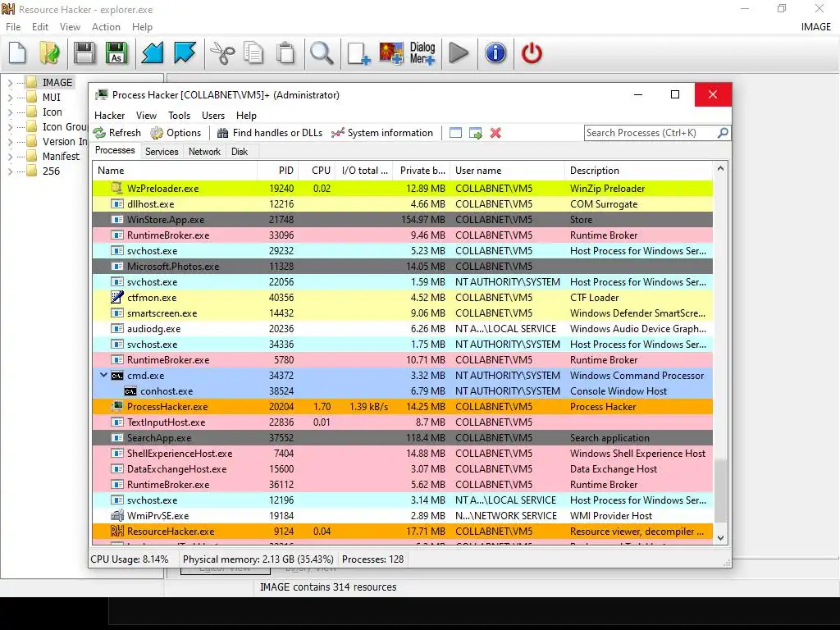840x630 pixels.
Task: Click the red X terminate icon
Action: tap(495, 133)
